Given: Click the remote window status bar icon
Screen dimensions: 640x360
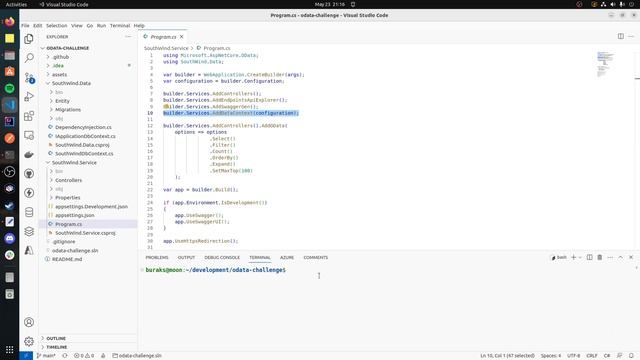Looking at the screenshot, I should point(26,356).
